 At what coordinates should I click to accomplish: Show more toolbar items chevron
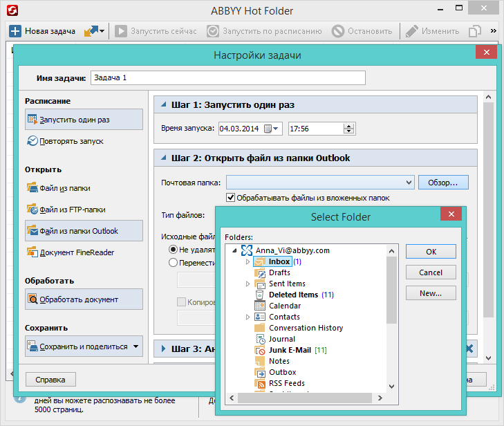494,31
